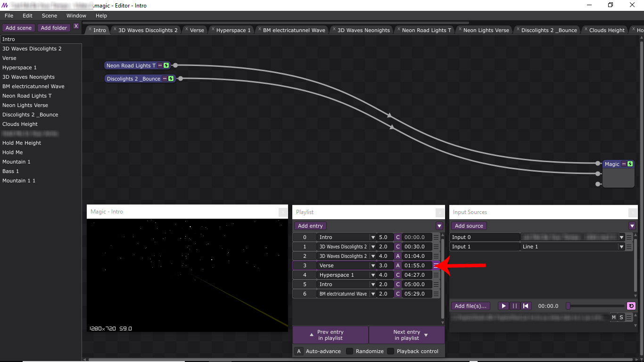Close the Input Sources panel
Image resolution: width=644 pixels, height=362 pixels.
(632, 212)
